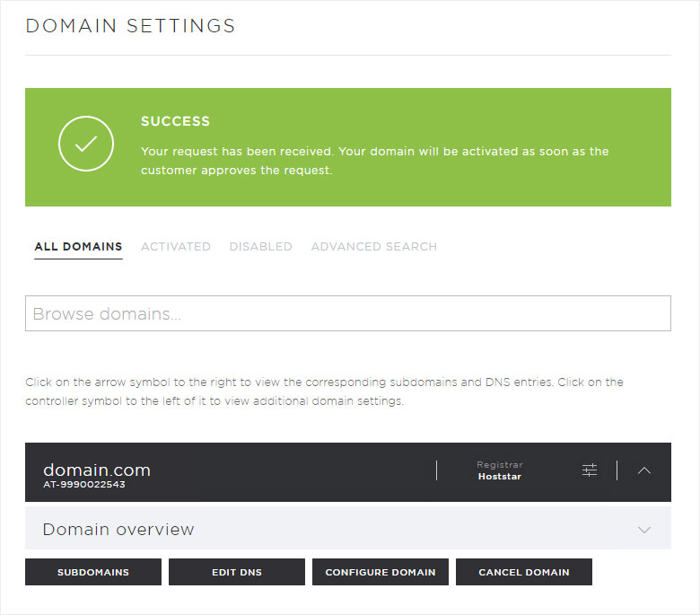Show the Disabled domains tab
Image resolution: width=700 pixels, height=615 pixels.
tap(261, 247)
